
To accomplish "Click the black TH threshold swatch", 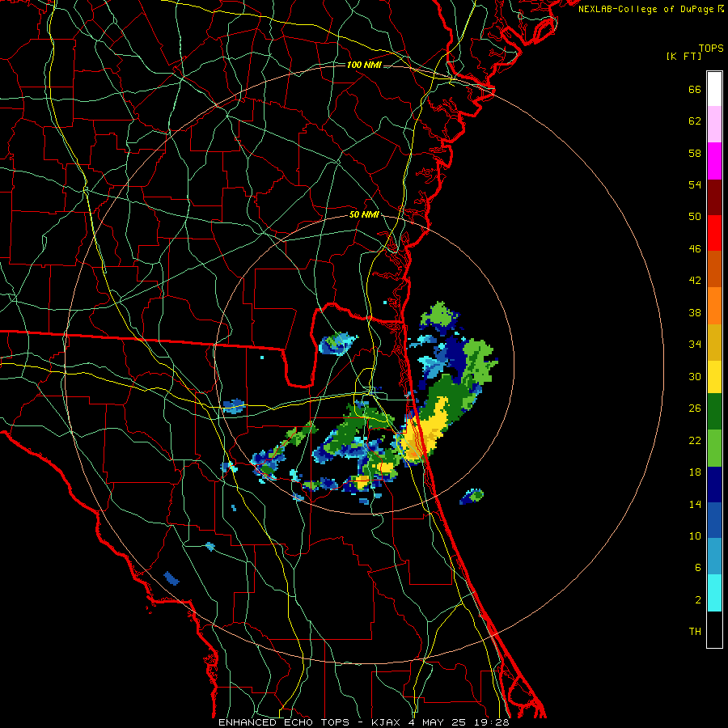I will pyautogui.click(x=714, y=629).
